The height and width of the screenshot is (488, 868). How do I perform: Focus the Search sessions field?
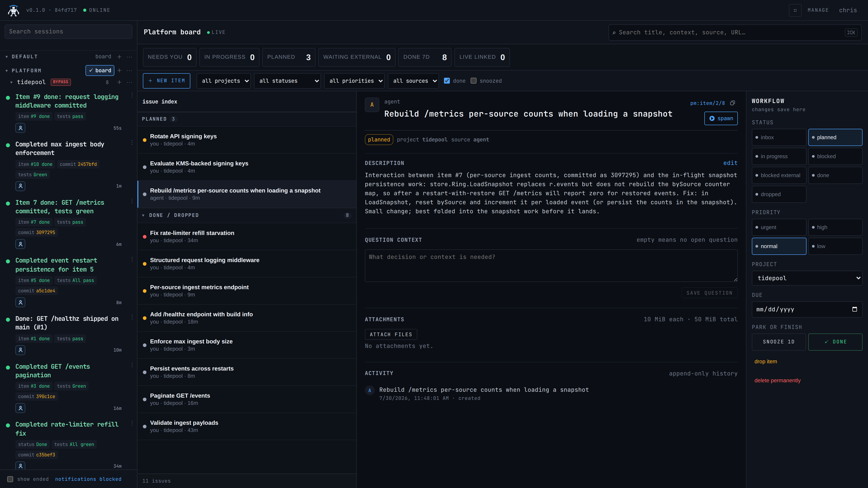68,32
